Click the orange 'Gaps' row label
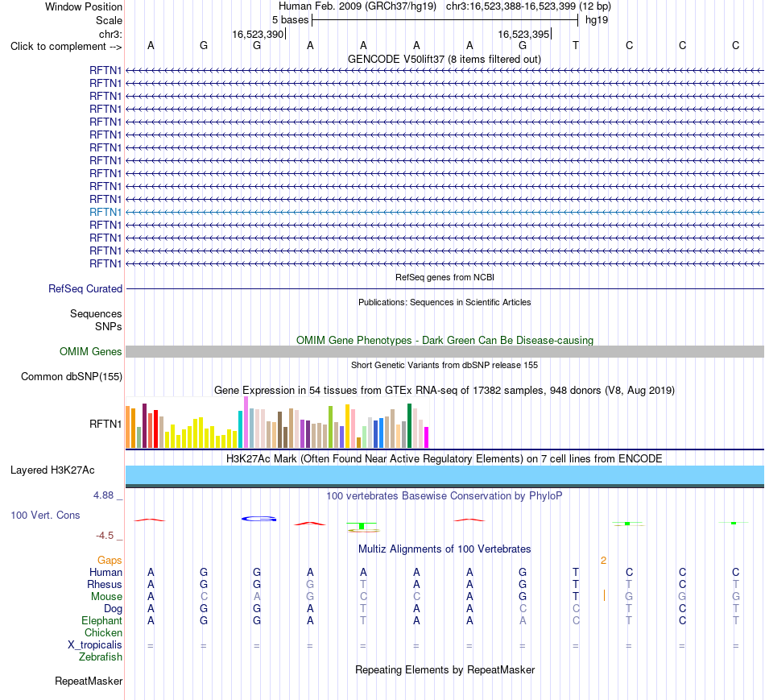Image resolution: width=765 pixels, height=700 pixels. coord(110,561)
